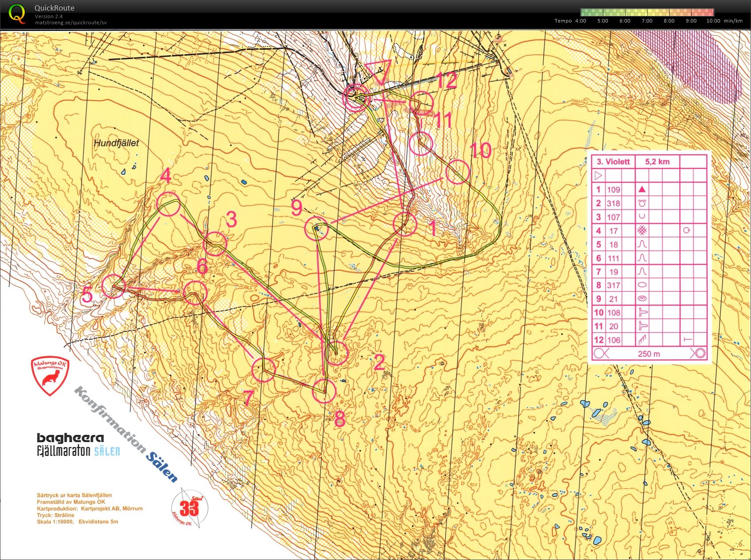The width and height of the screenshot is (751, 560).
Task: Select control circle 11 on the map
Action: pyautogui.click(x=420, y=144)
